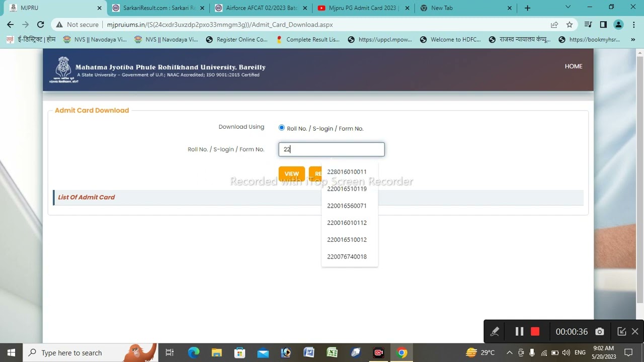Open volume control in system tray
The width and height of the screenshot is (644, 362).
click(x=566, y=352)
